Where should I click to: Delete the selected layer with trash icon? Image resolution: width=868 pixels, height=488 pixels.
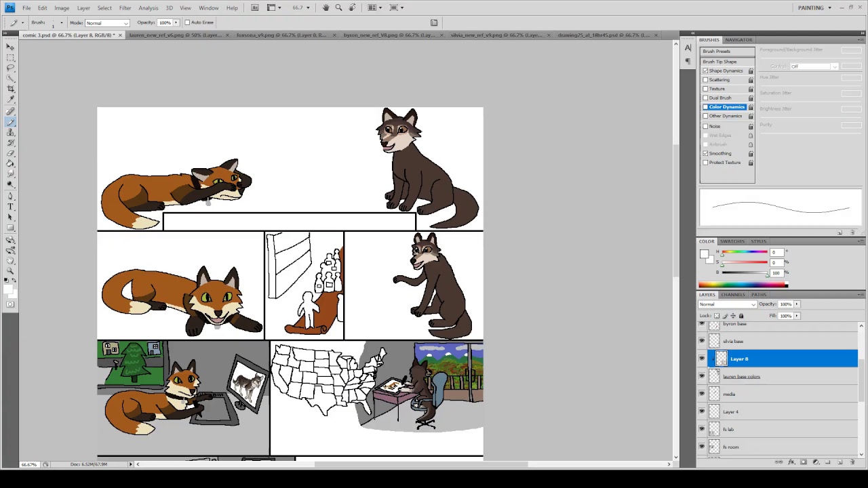point(852,462)
